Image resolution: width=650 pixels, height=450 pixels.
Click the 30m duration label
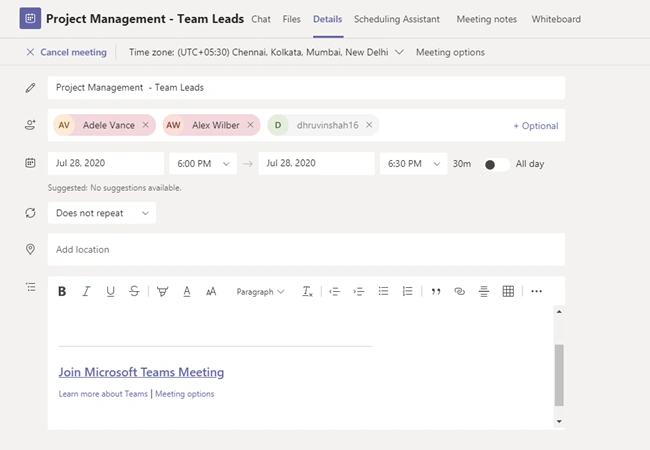(462, 164)
